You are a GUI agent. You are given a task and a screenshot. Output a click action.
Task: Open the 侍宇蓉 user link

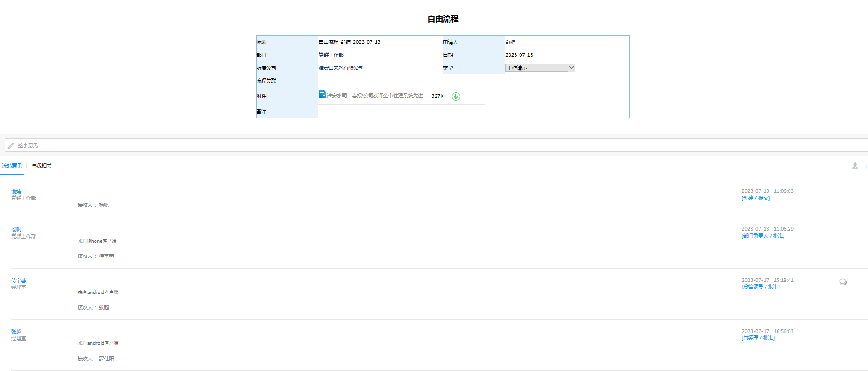coord(18,281)
